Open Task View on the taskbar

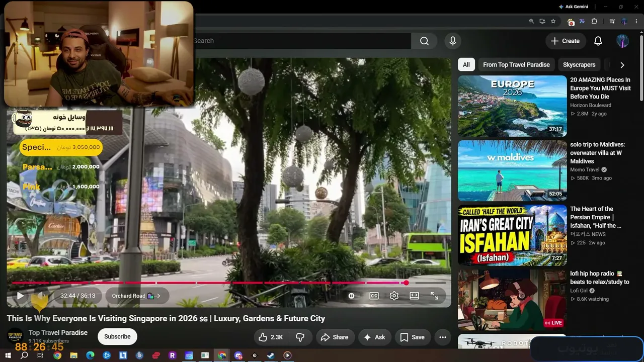coord(41,355)
